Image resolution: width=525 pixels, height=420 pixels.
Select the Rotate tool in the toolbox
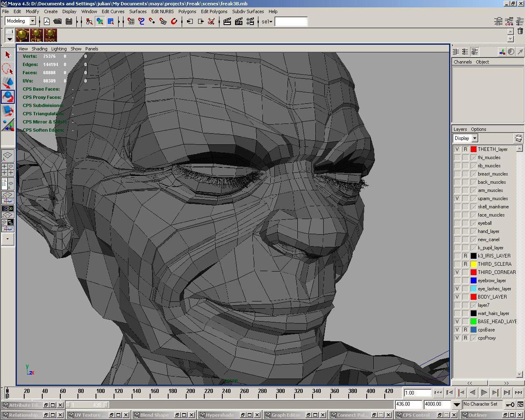coord(8,97)
